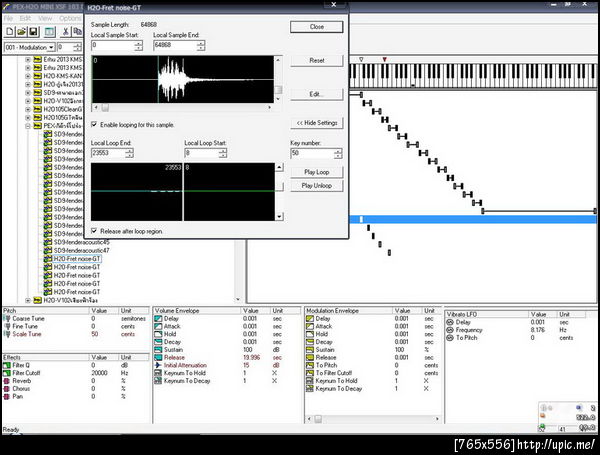Select the highlighted H2O-Fret noise-GT tree item
This screenshot has width=600, height=455.
[77, 259]
